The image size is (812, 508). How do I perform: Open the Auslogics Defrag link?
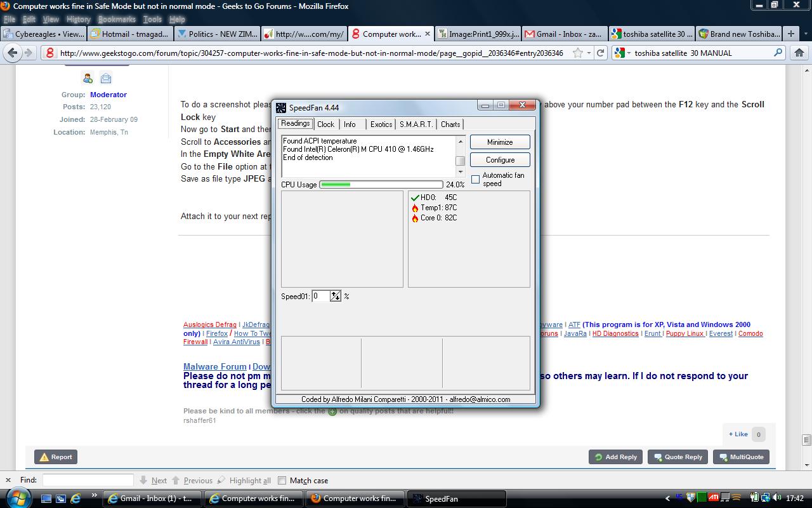tap(210, 324)
